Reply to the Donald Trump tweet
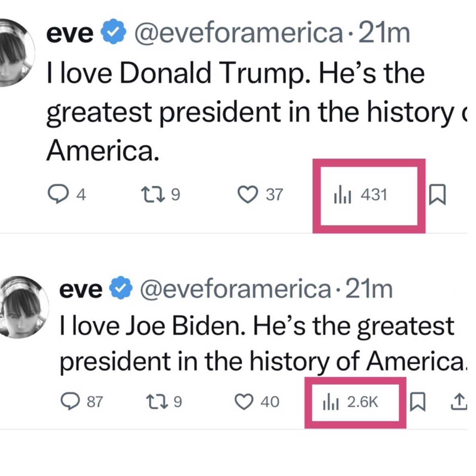This screenshot has width=476, height=476. [x=56, y=195]
